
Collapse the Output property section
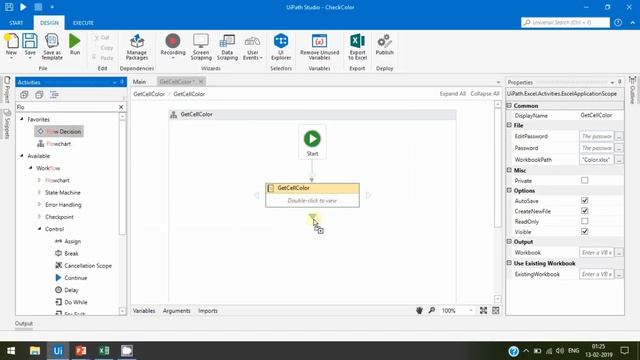(x=509, y=241)
